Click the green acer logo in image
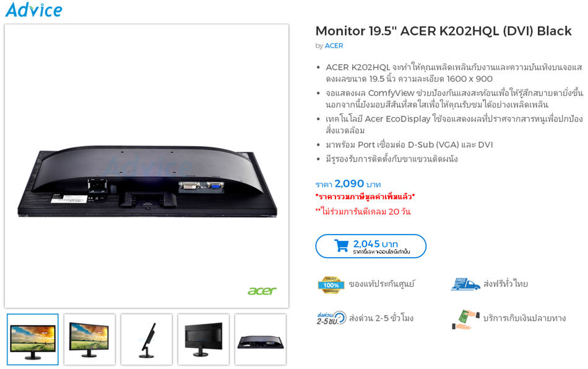 (x=262, y=290)
